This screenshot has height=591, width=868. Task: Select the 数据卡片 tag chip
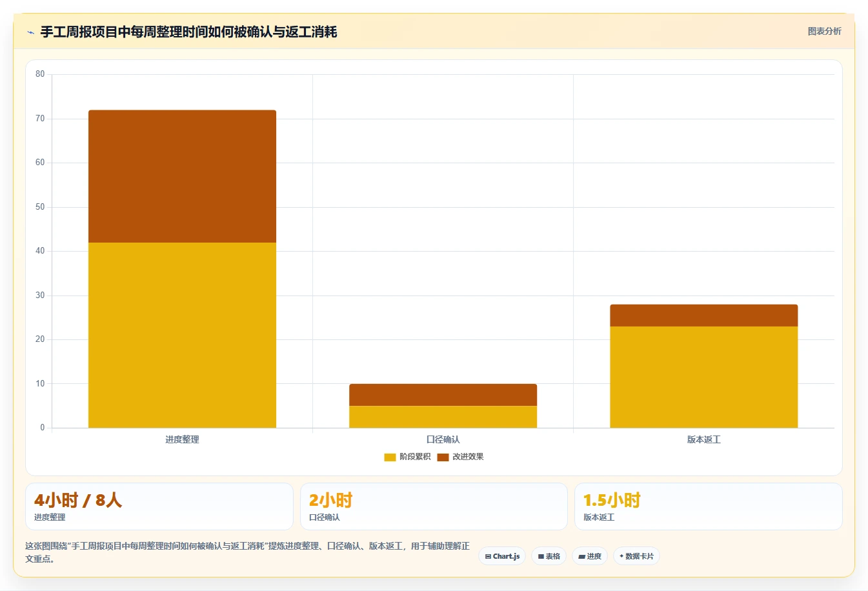tap(636, 556)
